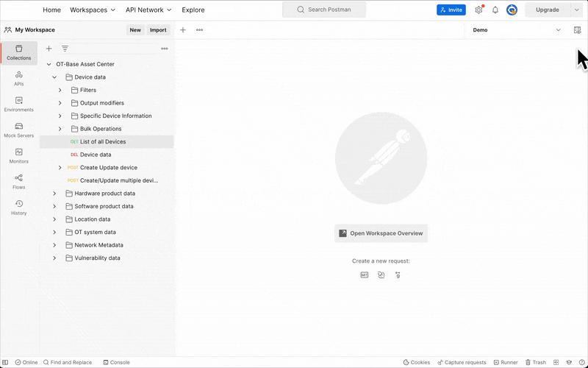Click the plus icon to create a collection
Viewport: 588px width, 368px height.
[x=49, y=49]
